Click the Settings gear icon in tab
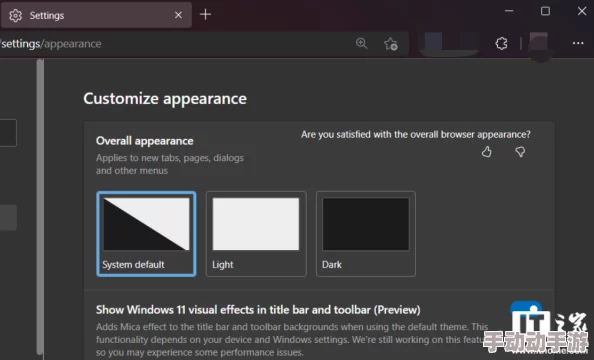 tap(16, 16)
